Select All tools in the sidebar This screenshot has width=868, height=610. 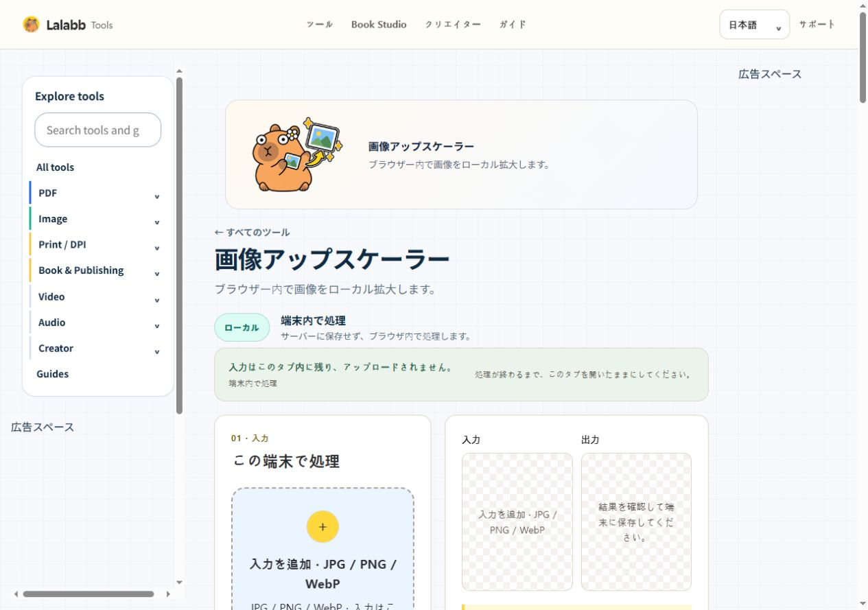pos(55,167)
